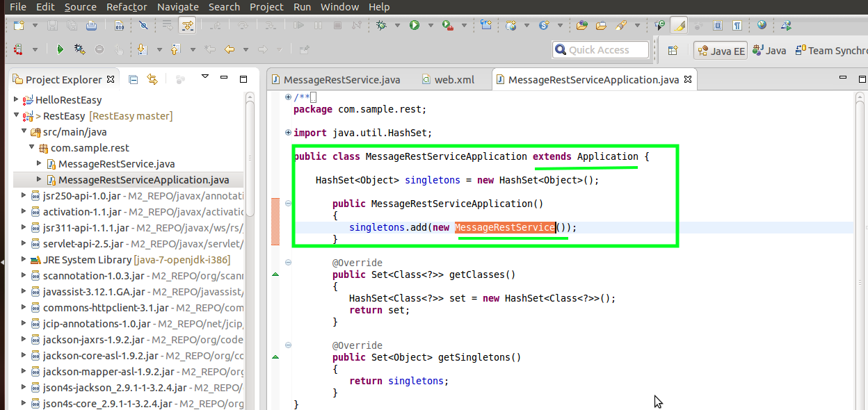Open the internal web browser globe icon

click(761, 26)
